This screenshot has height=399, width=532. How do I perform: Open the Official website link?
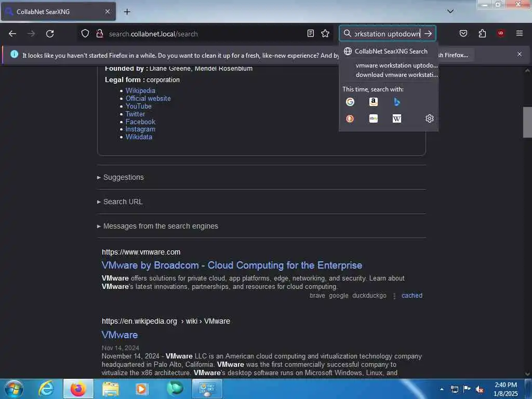pyautogui.click(x=148, y=98)
